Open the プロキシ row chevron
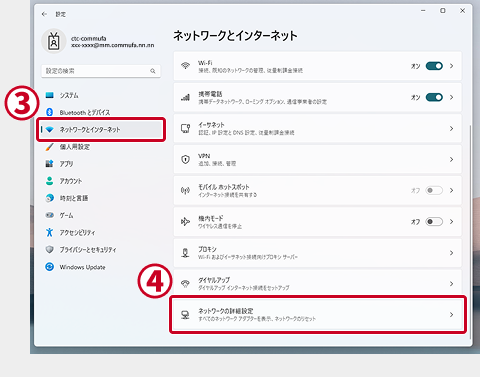 (451, 253)
